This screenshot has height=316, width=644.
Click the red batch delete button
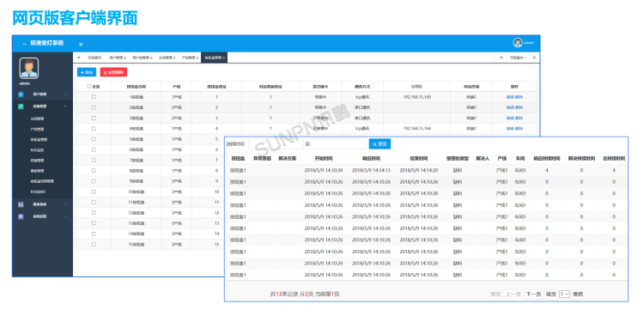pyautogui.click(x=113, y=72)
